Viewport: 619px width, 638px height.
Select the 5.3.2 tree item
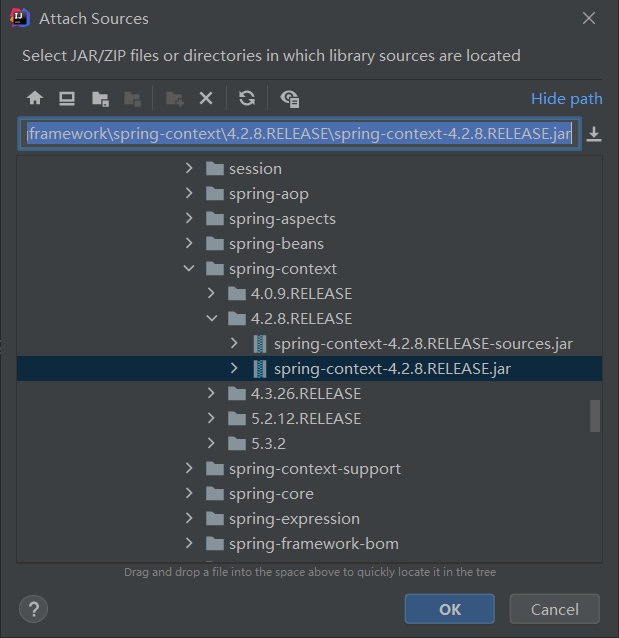pos(268,444)
